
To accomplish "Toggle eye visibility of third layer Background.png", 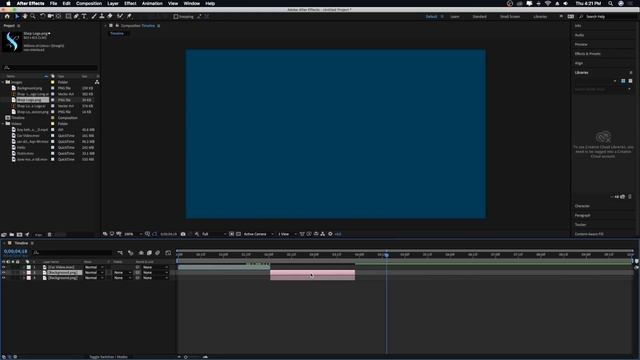I will pyautogui.click(x=4, y=278).
